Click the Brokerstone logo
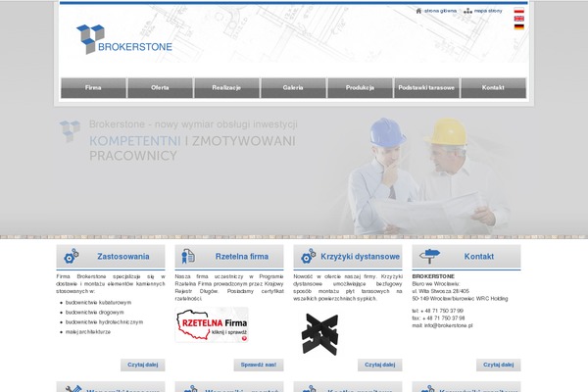This screenshot has height=392, width=588. (x=123, y=39)
